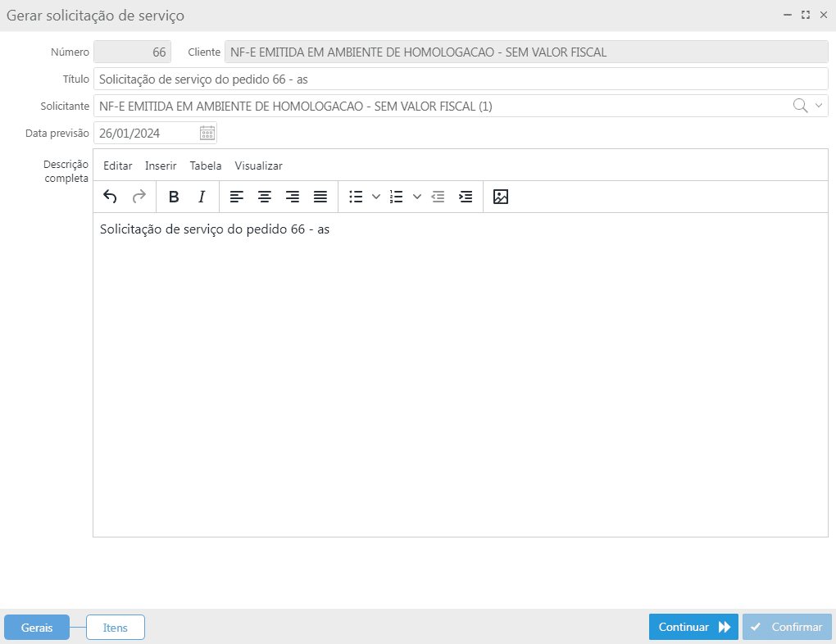Expand the Solicitante dropdown arrow
This screenshot has height=644, width=836.
pos(819,106)
